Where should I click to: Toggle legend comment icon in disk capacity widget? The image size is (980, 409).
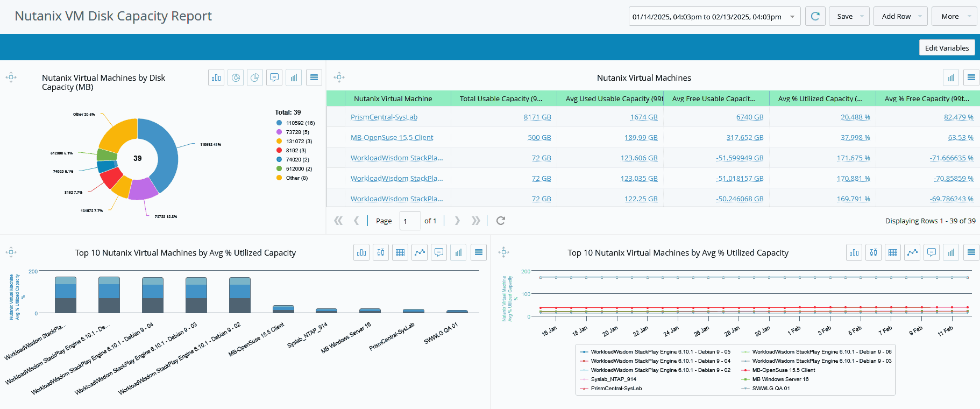pyautogui.click(x=274, y=77)
